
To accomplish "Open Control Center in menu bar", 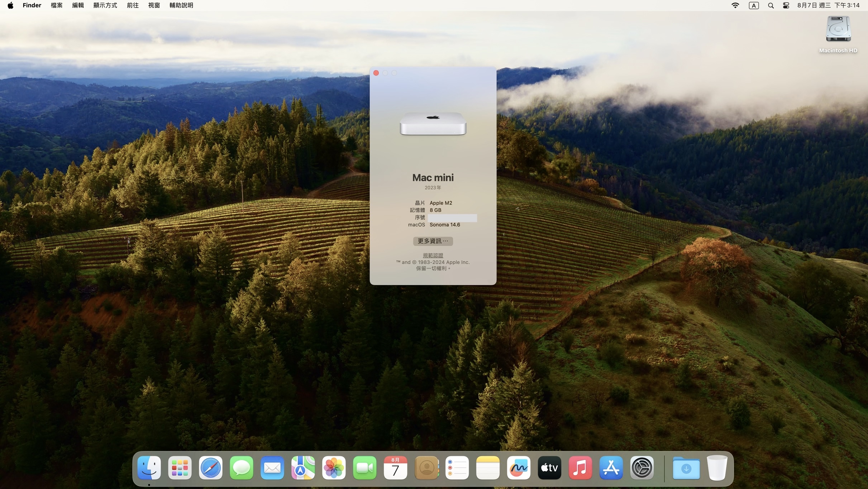I will point(786,5).
